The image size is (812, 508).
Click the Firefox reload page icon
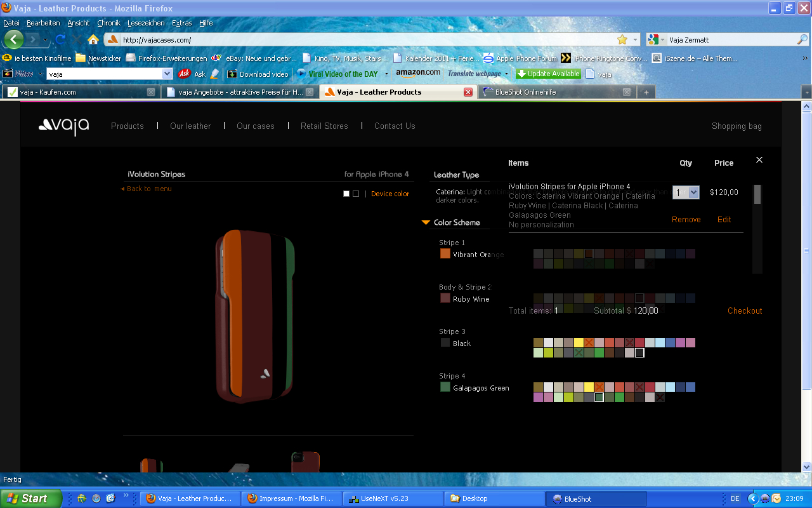pyautogui.click(x=61, y=39)
